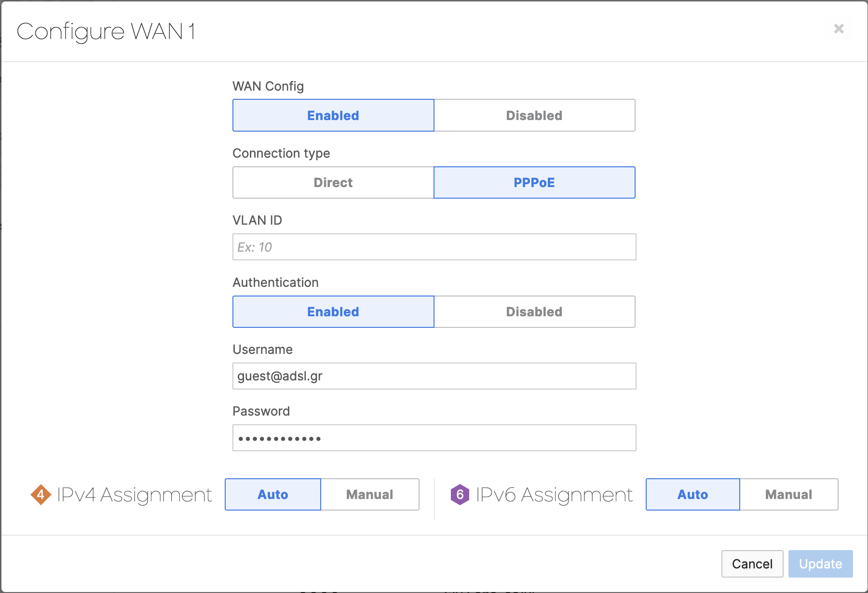Click the IPv6 Assignment hexagon icon
The image size is (868, 593).
pos(461,494)
